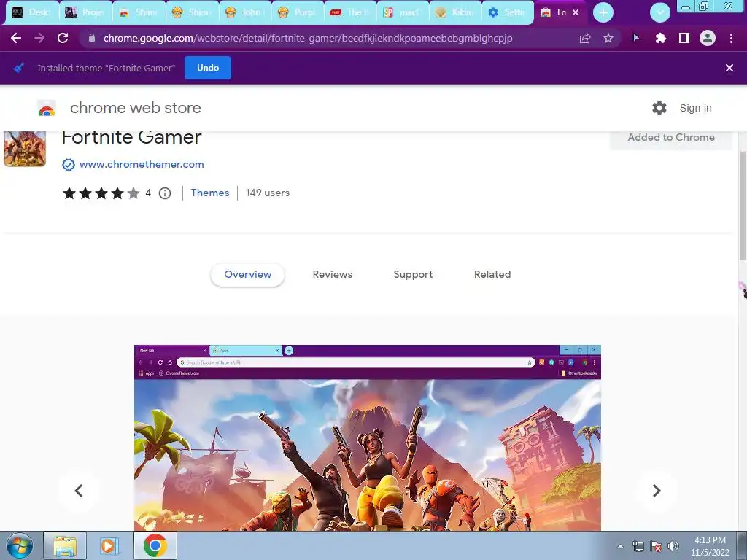747x560 pixels.
Task: Open File Explorer from taskbar
Action: pyautogui.click(x=65, y=545)
